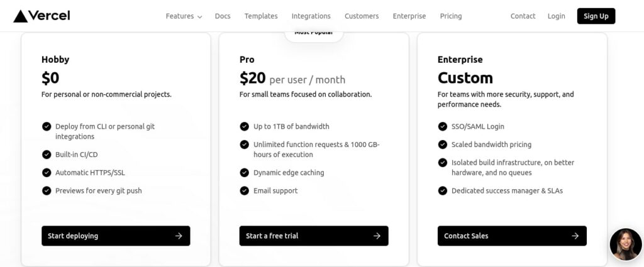Open the Integrations menu item

click(x=311, y=16)
